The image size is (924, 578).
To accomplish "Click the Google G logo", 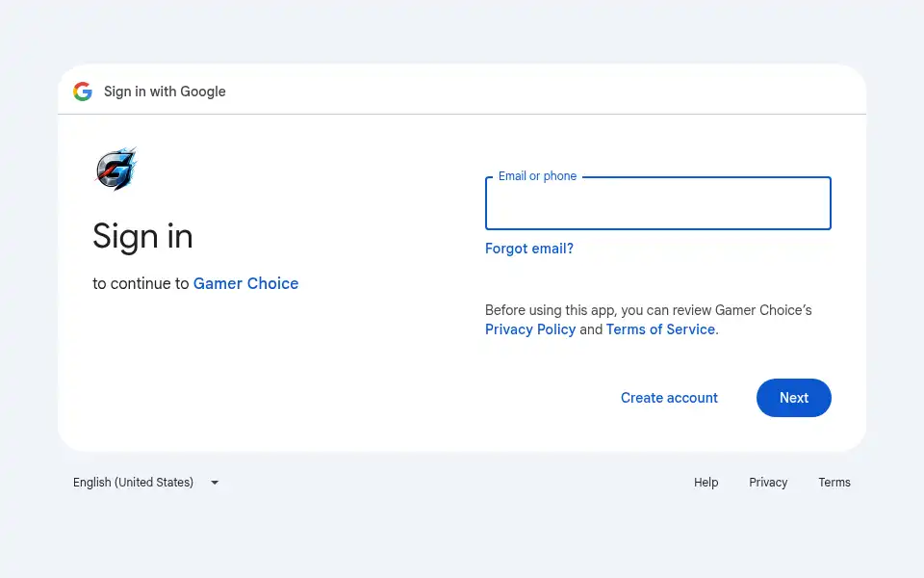I will 83,92.
